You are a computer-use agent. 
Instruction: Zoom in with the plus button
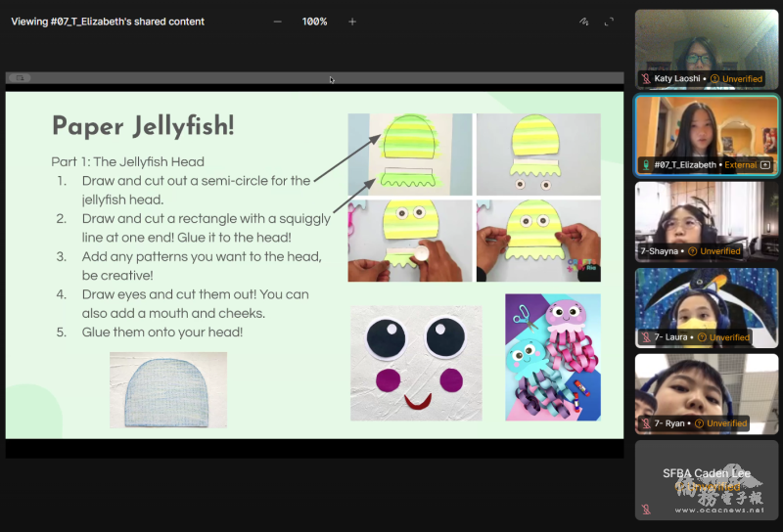pos(352,22)
